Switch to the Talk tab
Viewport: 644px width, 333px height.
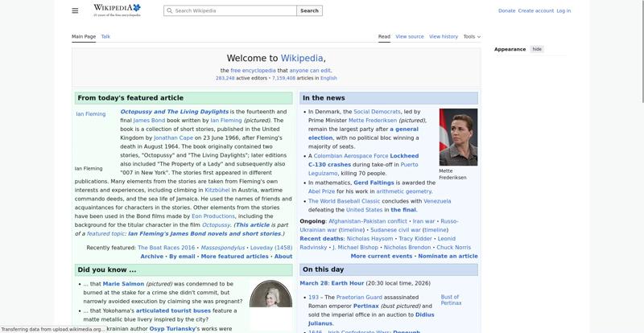105,36
